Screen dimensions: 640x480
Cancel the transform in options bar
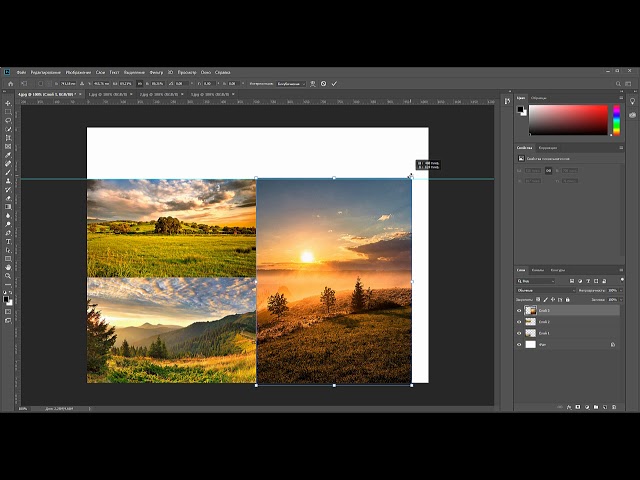323,84
